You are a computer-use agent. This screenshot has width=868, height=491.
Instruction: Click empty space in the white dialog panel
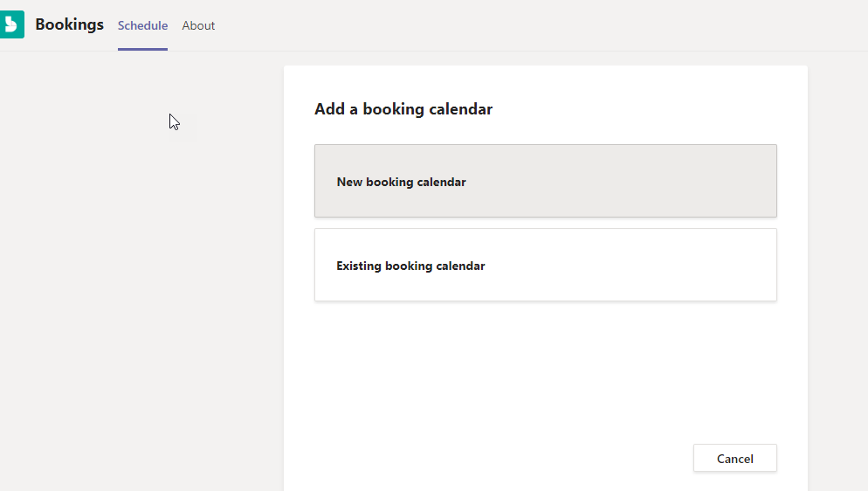coord(545,376)
